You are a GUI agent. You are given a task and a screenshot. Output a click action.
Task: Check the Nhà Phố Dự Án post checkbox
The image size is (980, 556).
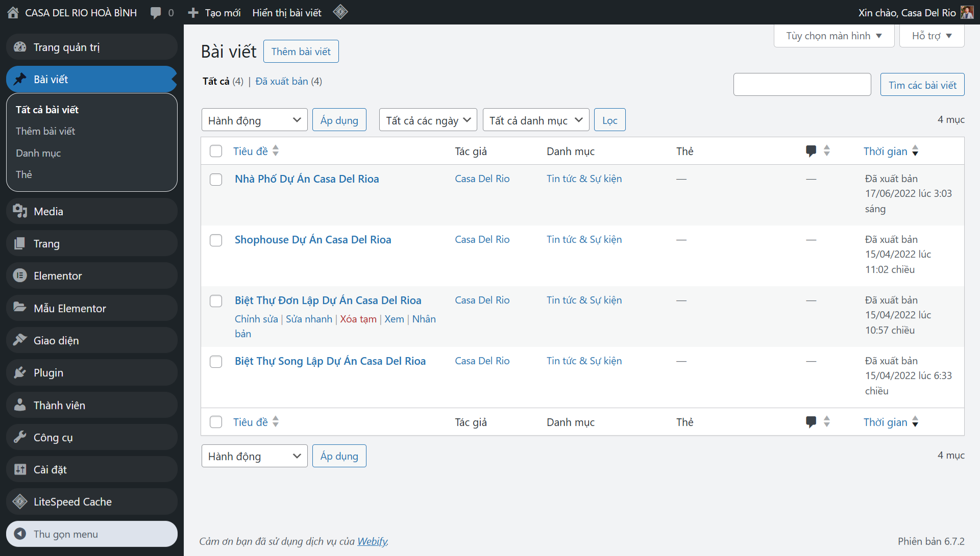click(216, 180)
